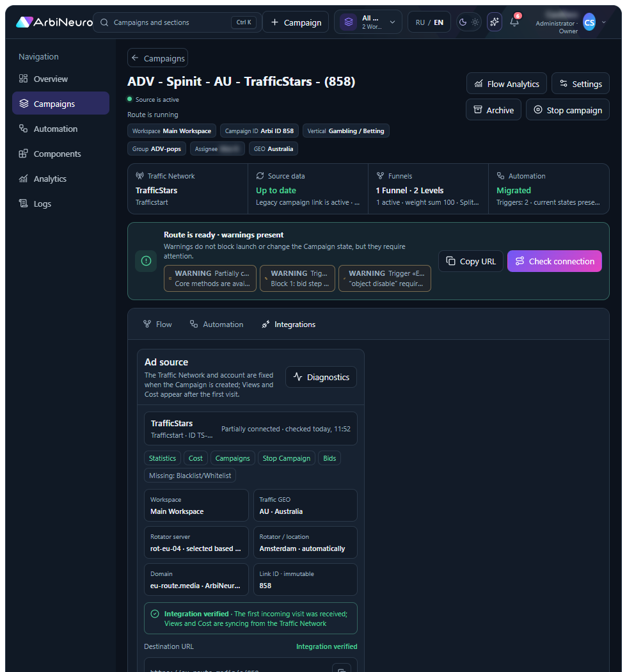The width and height of the screenshot is (627, 672).
Task: Click the Rotator server rot-eu-04 field
Action: point(196,543)
